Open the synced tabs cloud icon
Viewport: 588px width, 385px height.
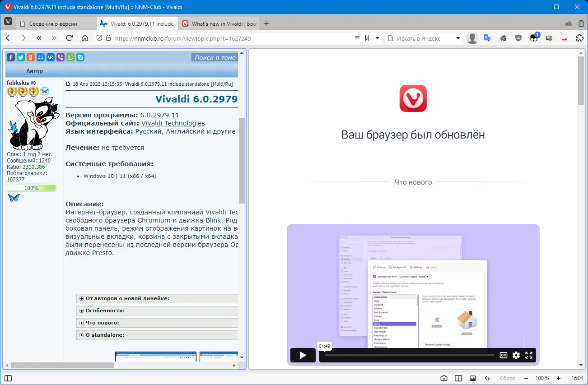569,23
